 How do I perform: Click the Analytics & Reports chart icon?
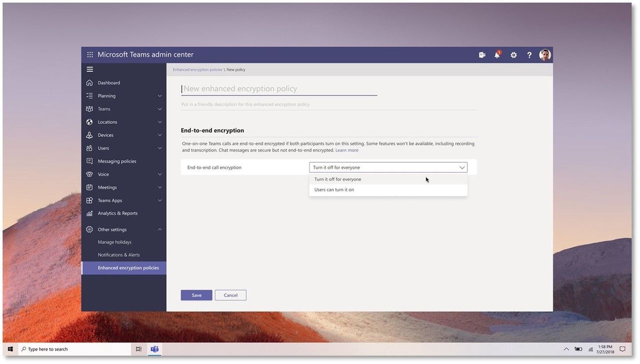(89, 213)
